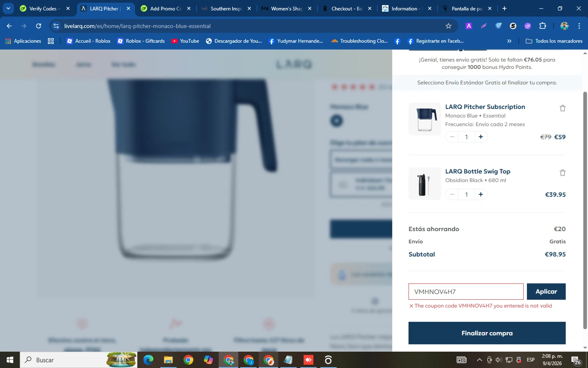Open notification center icon
588x368 pixels.
tap(576, 360)
